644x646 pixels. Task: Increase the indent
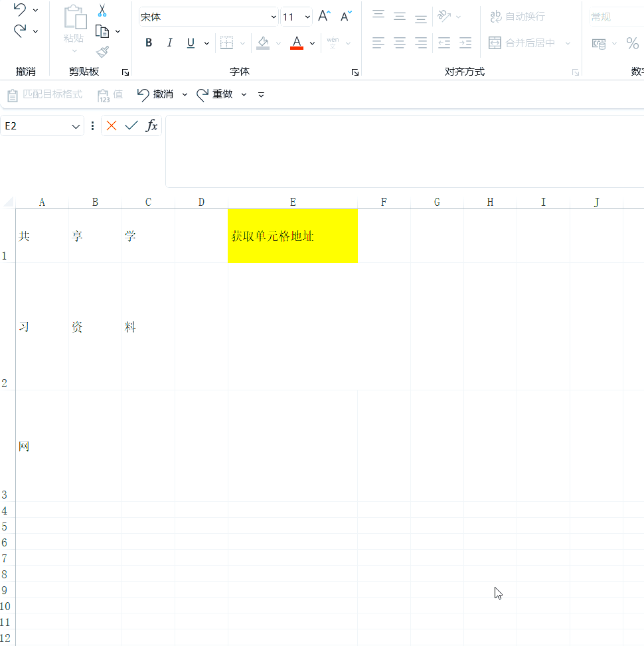pyautogui.click(x=465, y=42)
